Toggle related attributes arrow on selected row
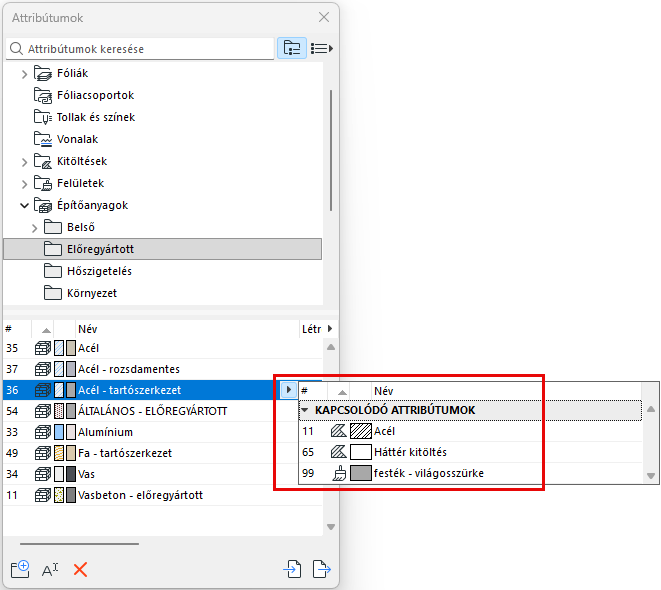Screen dimensions: 661x590 (288, 390)
